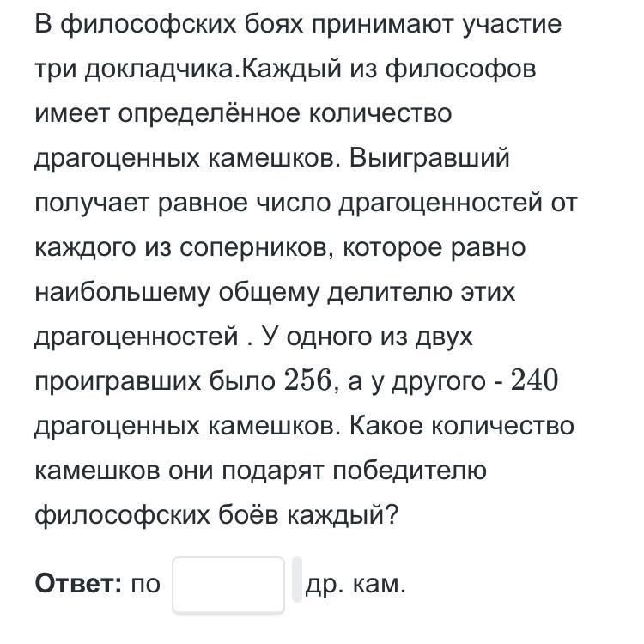Click the word "докладчика" in the text
Screen dimensions: 644x644
click(x=158, y=69)
